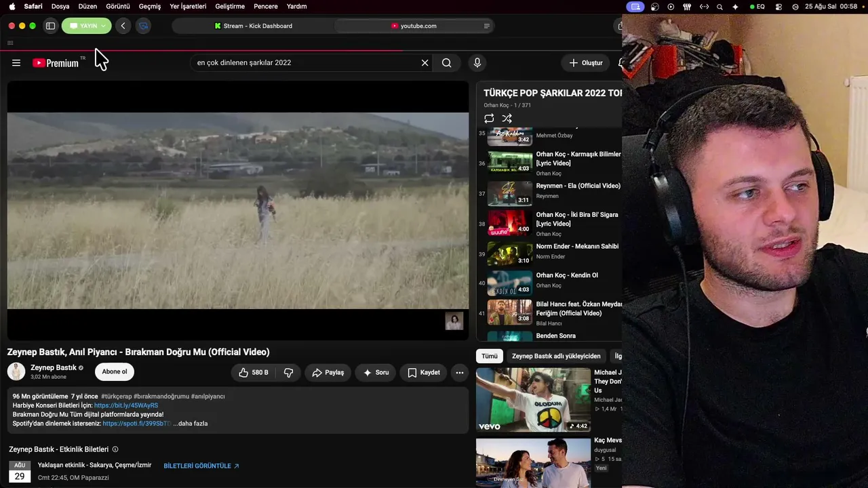This screenshot has height=488, width=868.
Task: Play Orhan Koç - İki Bira Bi' Sigara
Action: click(549, 224)
